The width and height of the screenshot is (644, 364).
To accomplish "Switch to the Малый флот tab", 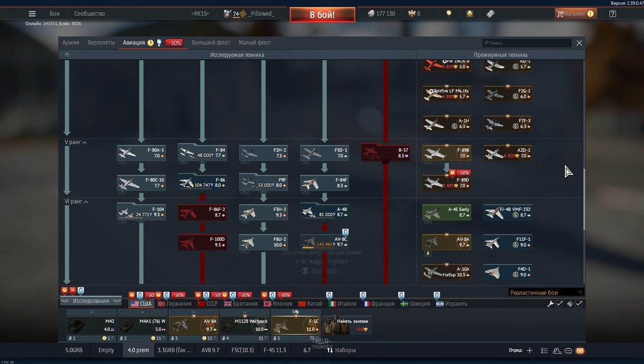I will click(255, 43).
